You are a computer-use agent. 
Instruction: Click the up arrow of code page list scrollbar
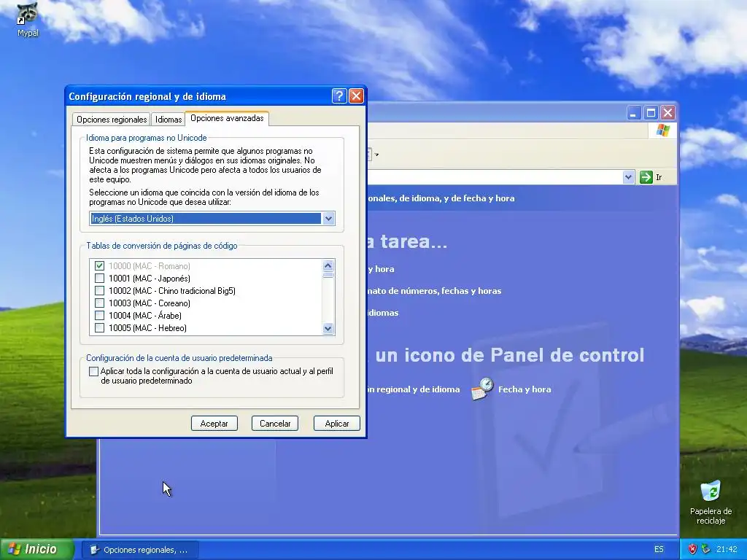tap(328, 265)
